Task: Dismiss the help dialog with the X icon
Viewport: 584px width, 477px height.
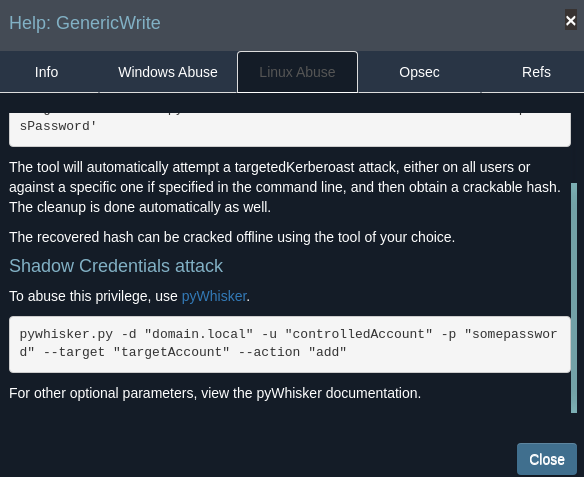Action: pyautogui.click(x=571, y=20)
